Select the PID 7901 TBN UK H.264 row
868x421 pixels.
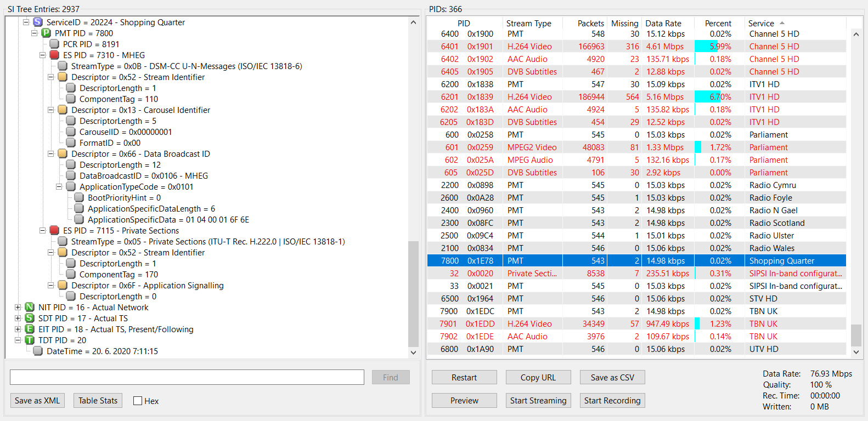pyautogui.click(x=636, y=324)
